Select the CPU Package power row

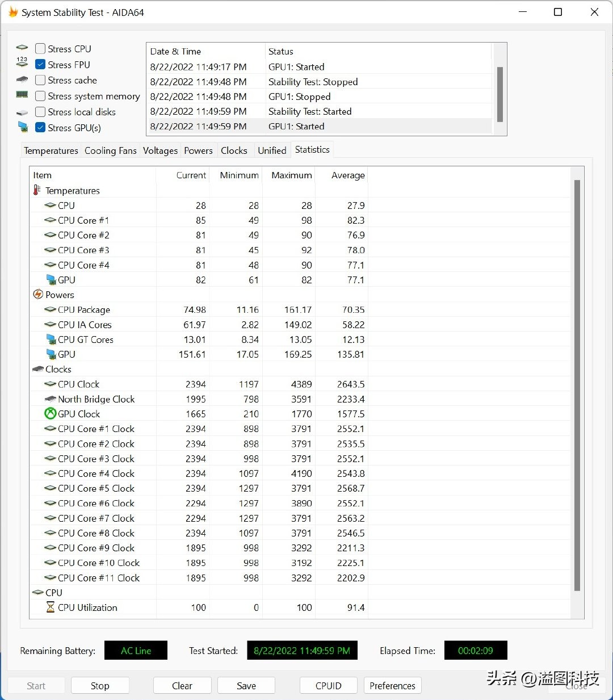click(x=84, y=310)
